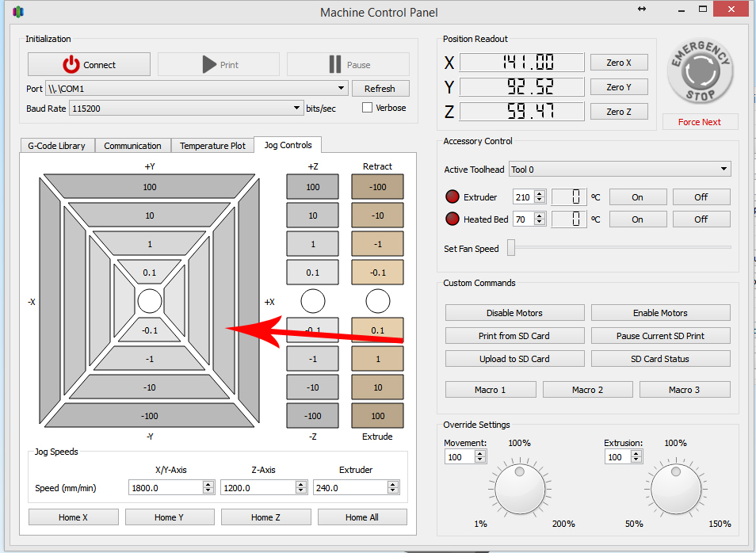
Task: Turn the Extruder heater On
Action: [x=637, y=197]
